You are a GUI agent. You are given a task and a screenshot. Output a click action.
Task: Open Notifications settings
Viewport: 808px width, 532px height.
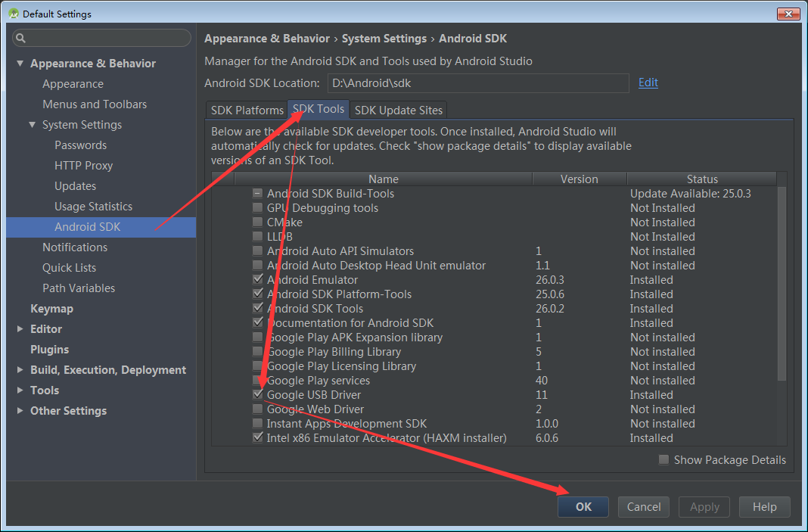[x=75, y=247]
